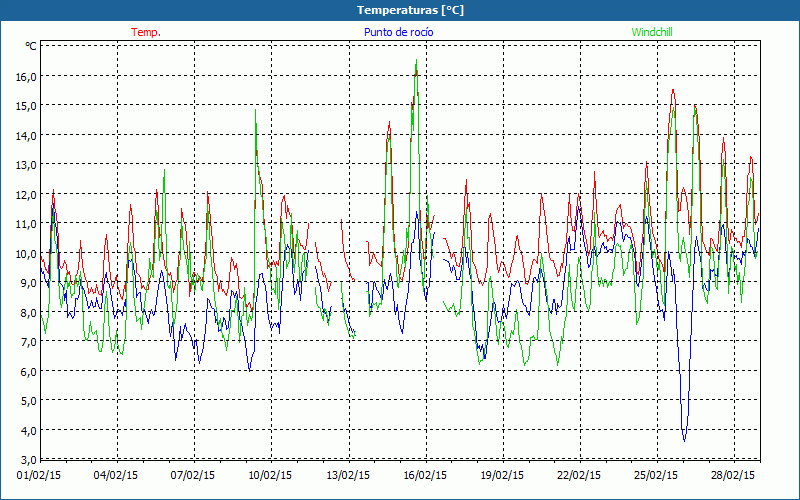Click the 8,0 y-axis value

[x=29, y=312]
